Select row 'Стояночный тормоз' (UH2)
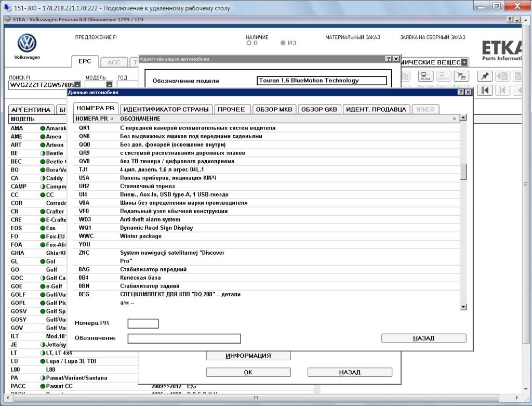 pyautogui.click(x=267, y=187)
